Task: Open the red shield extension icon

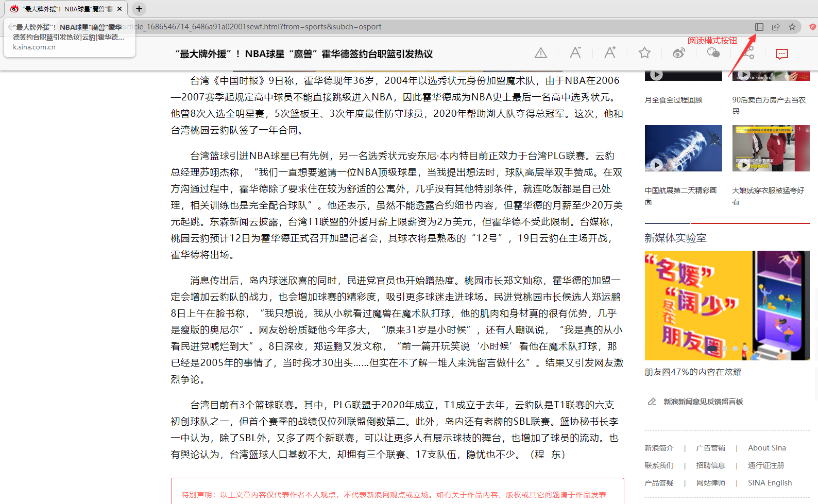Action: pos(812,27)
